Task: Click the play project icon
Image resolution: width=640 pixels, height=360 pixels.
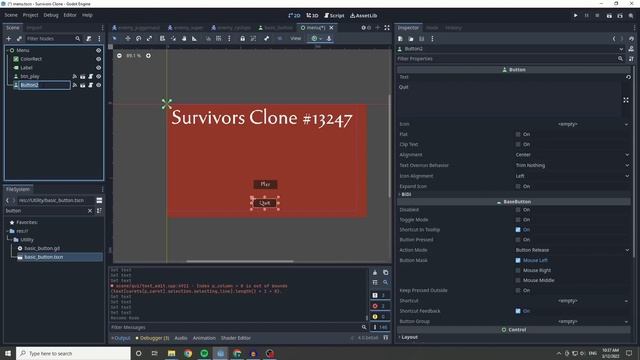Action: pyautogui.click(x=576, y=16)
